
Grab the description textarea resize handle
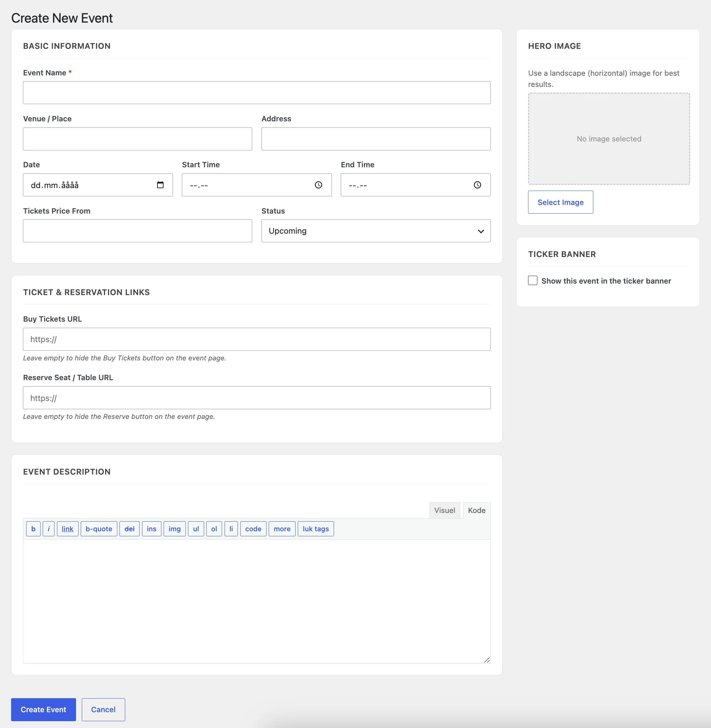coord(487,660)
